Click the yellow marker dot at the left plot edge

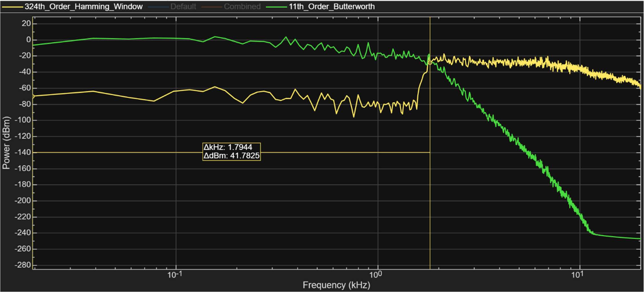click(33, 96)
